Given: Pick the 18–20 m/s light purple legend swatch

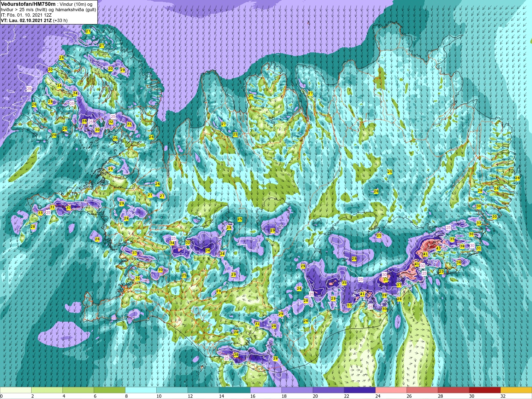Looking at the screenshot, I should pos(297,390).
